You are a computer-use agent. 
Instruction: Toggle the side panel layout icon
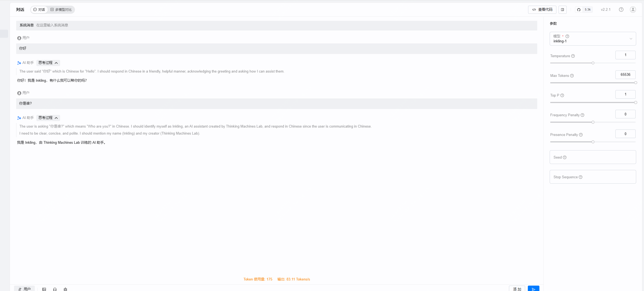click(x=562, y=10)
